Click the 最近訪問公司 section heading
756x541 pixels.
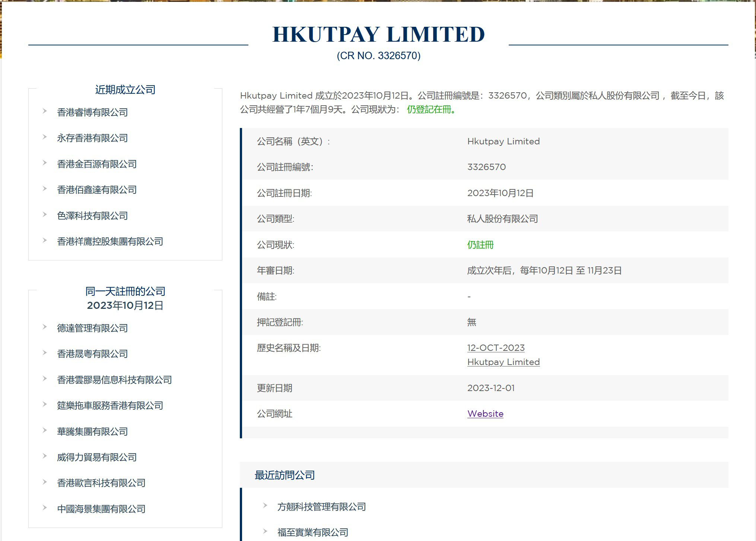(x=285, y=475)
